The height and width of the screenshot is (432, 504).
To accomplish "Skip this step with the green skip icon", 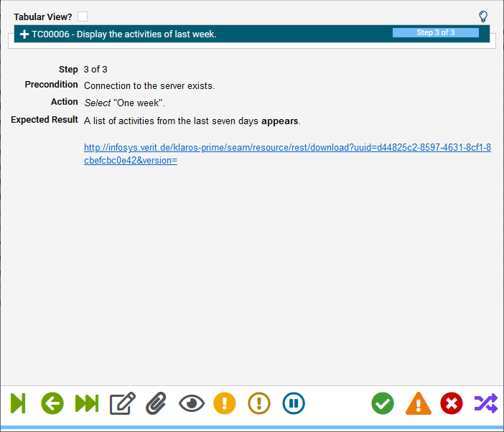I will [x=18, y=403].
